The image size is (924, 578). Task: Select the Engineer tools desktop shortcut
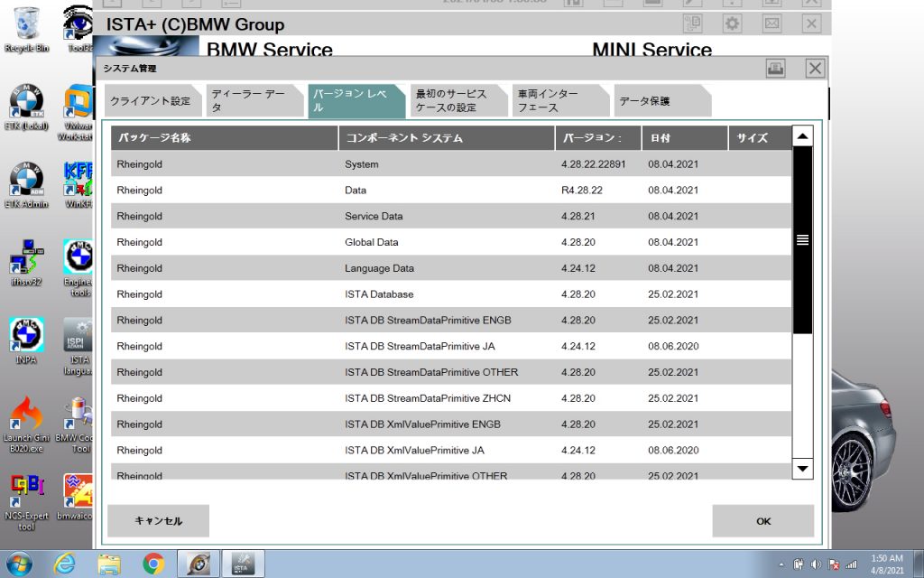click(78, 267)
